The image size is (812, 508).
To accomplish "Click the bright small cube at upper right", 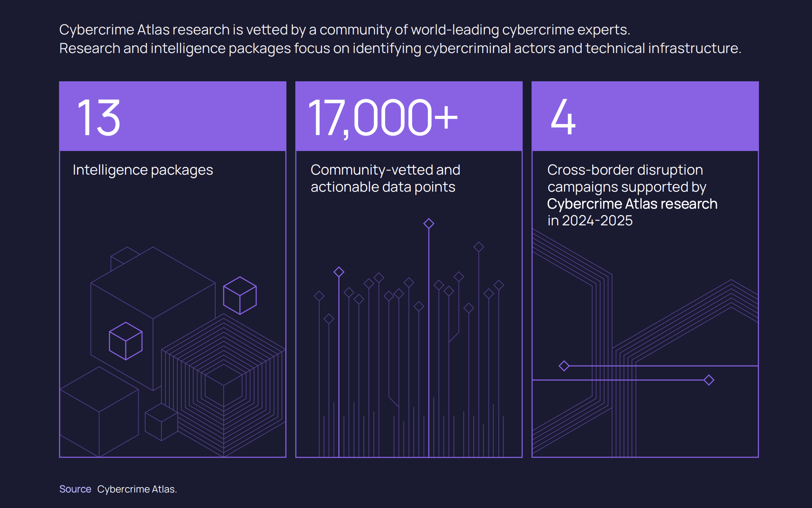I will (x=240, y=295).
